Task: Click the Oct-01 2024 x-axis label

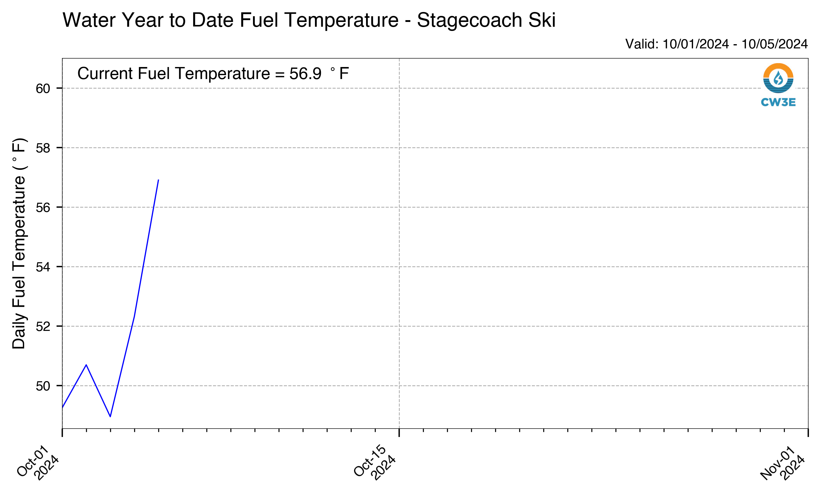Action: pos(38,462)
